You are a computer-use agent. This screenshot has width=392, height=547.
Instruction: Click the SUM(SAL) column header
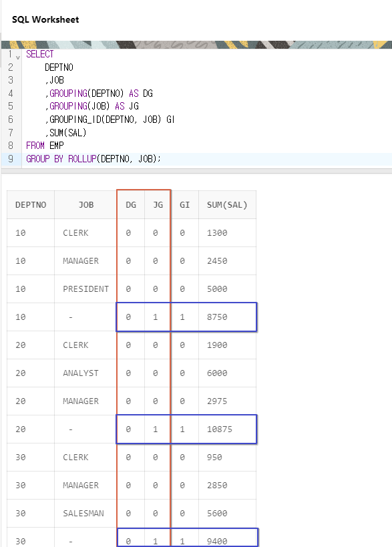tap(227, 205)
